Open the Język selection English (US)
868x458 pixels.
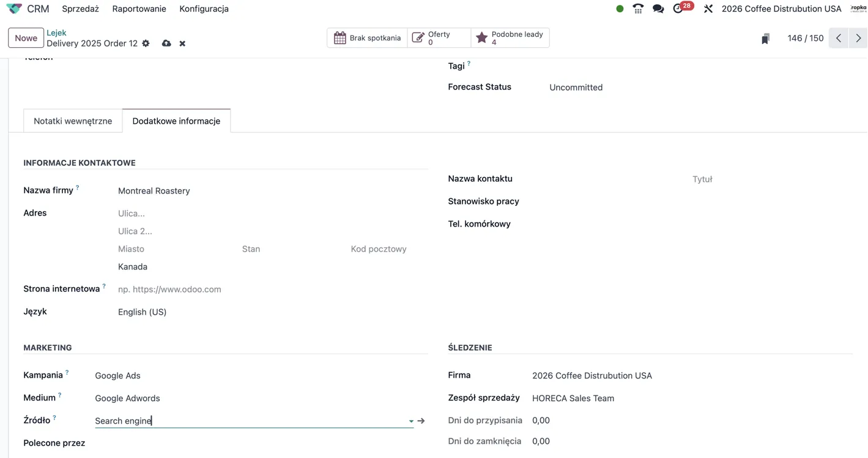[x=273, y=312]
